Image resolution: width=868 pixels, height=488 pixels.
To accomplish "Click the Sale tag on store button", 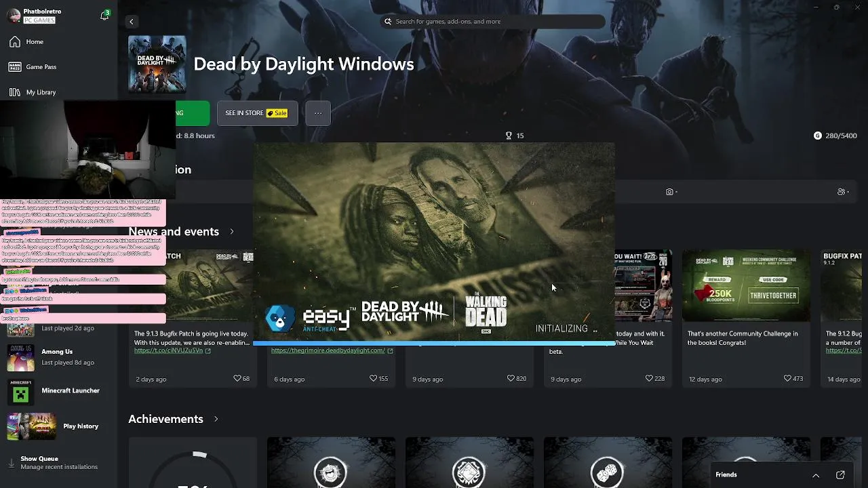I will (277, 113).
